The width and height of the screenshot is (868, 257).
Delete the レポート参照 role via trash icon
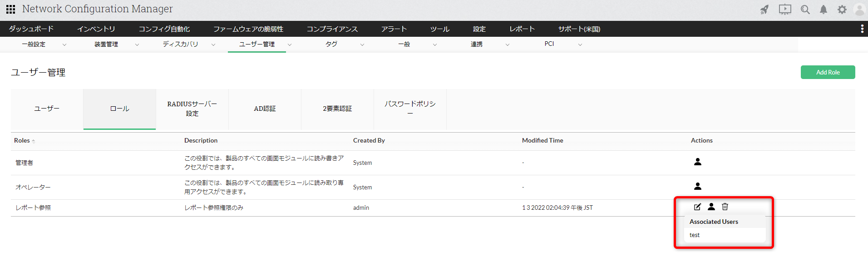pos(725,207)
